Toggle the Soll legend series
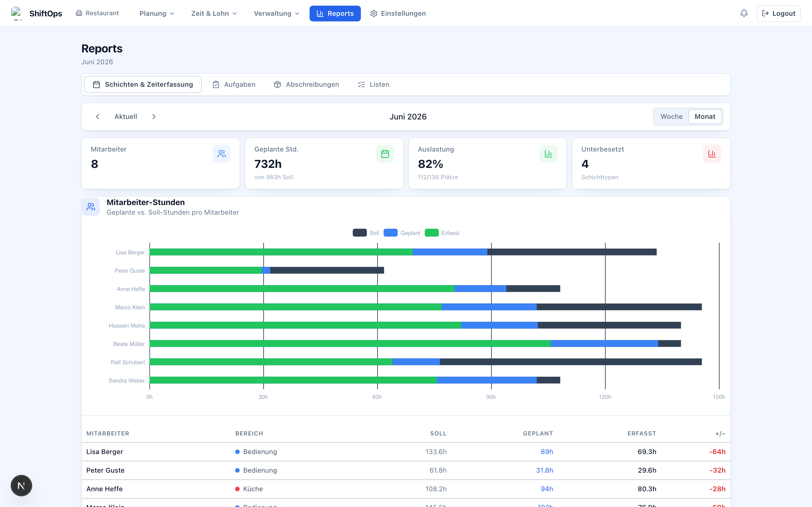 coord(366,233)
